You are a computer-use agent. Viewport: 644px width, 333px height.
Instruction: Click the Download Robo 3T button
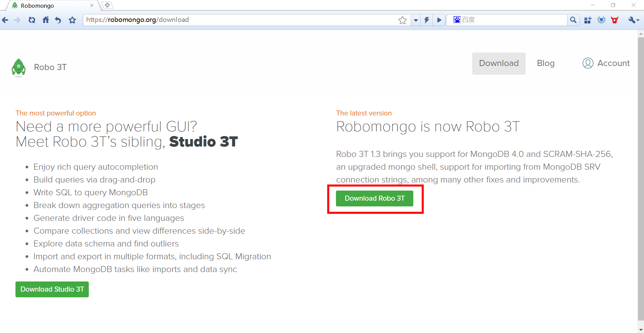[x=375, y=198]
